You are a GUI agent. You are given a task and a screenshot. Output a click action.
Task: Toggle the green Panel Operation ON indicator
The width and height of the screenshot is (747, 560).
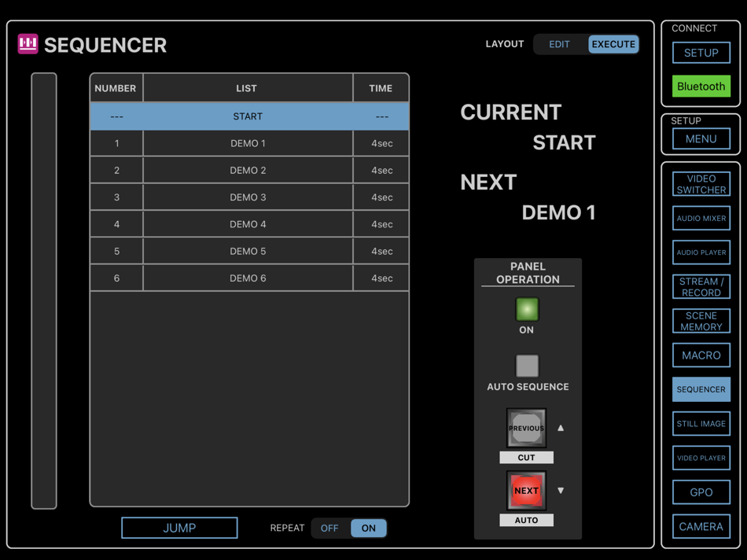coord(527,309)
